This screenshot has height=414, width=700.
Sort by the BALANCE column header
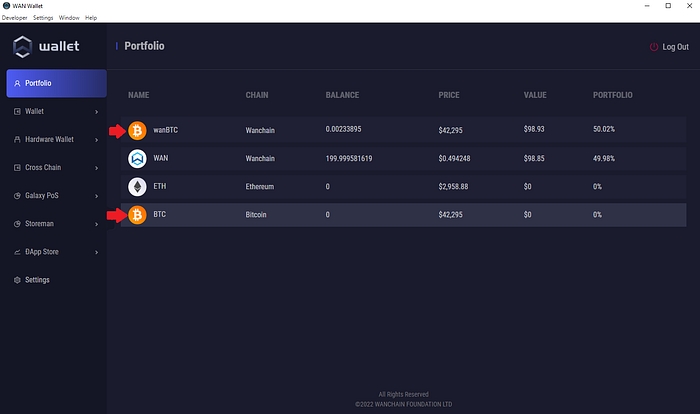(342, 95)
